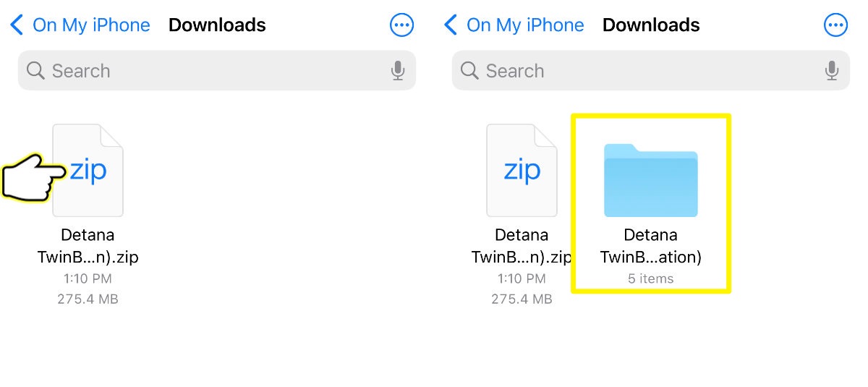Tap the back chevron in the left panel
868x387 pixels.
(17, 25)
